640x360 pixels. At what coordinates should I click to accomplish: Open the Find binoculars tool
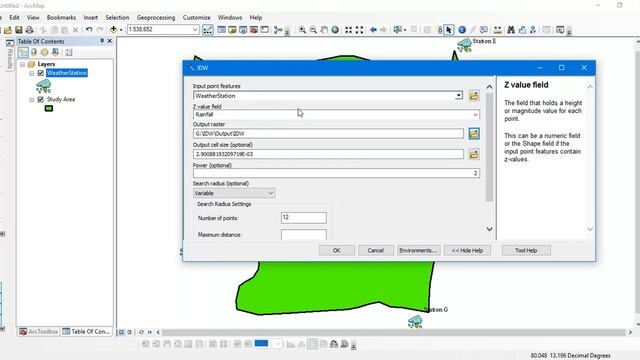[511, 30]
